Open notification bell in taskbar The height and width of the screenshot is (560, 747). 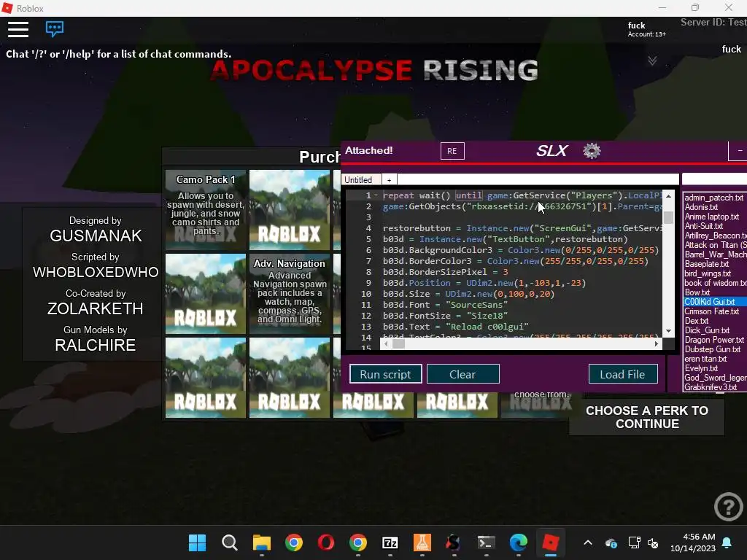tap(727, 542)
